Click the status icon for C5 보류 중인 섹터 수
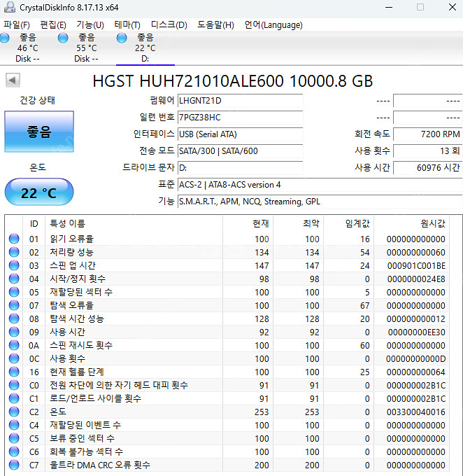This screenshot has height=476, width=463. [14, 438]
